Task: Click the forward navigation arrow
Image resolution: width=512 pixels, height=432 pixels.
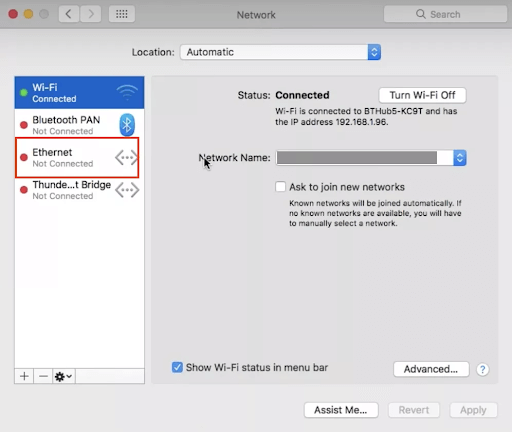Action: (x=91, y=14)
